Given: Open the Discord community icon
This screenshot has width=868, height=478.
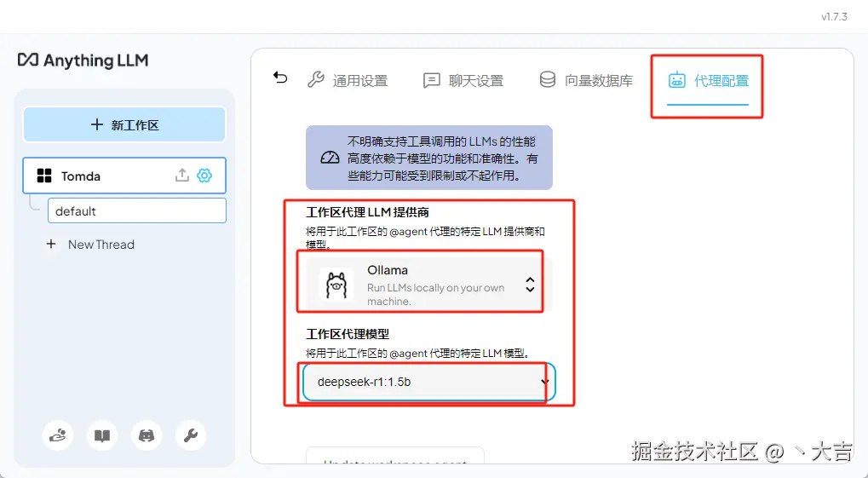Looking at the screenshot, I should tap(147, 436).
